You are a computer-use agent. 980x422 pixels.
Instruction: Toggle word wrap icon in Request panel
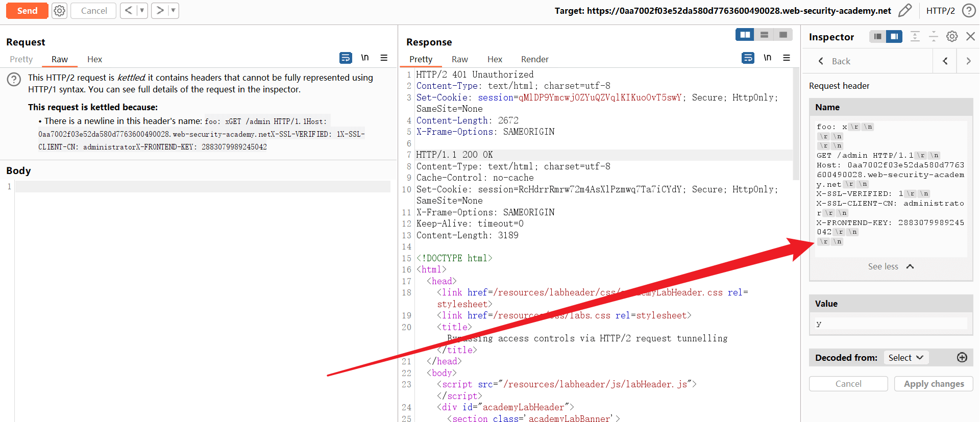point(346,58)
